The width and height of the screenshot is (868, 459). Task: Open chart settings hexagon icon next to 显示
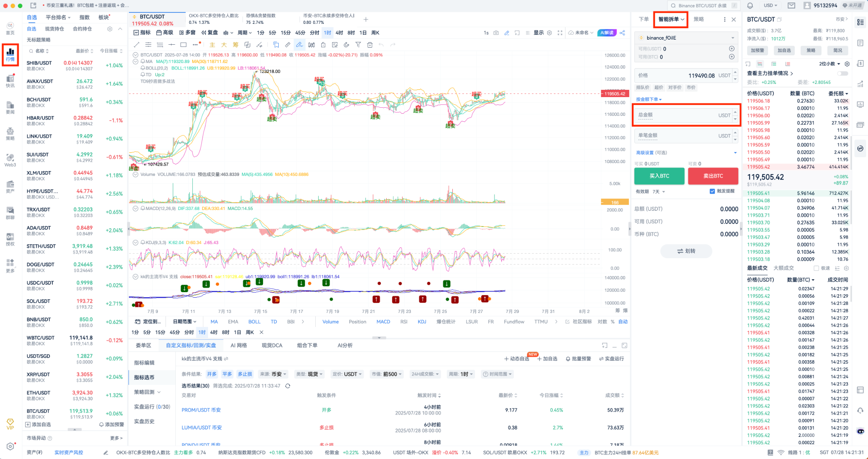coord(549,33)
